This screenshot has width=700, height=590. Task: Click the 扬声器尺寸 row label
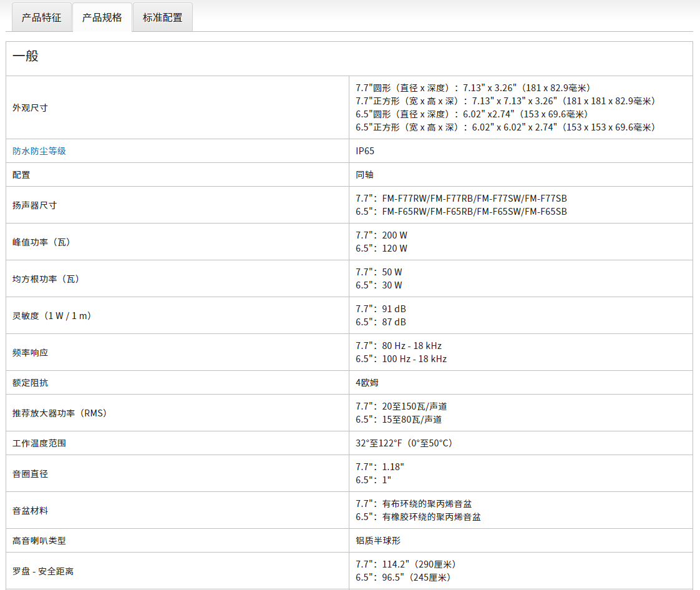(34, 205)
